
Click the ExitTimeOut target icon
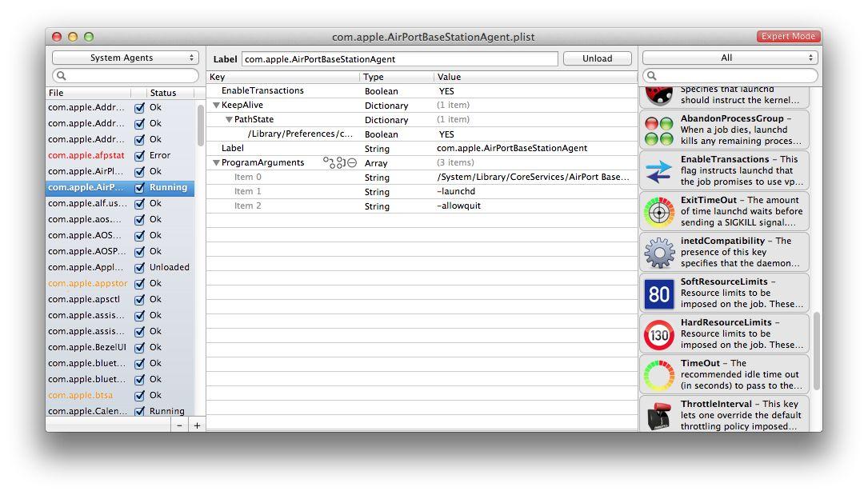658,212
